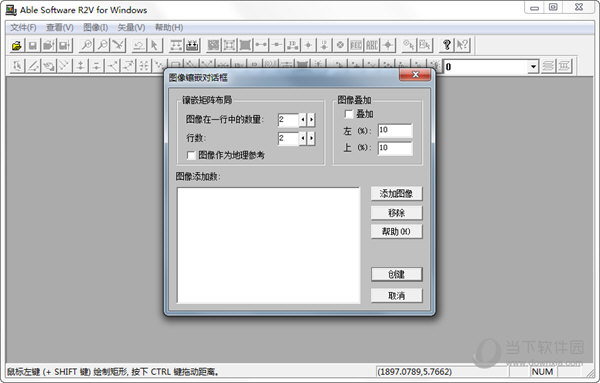Click the NUM indicator in status bar

click(x=542, y=372)
